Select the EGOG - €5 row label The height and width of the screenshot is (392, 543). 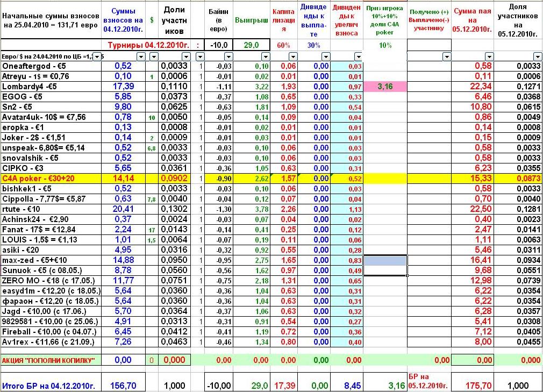51,97
